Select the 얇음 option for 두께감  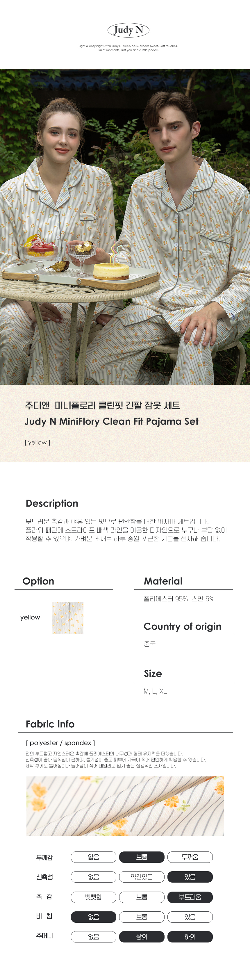point(94,857)
